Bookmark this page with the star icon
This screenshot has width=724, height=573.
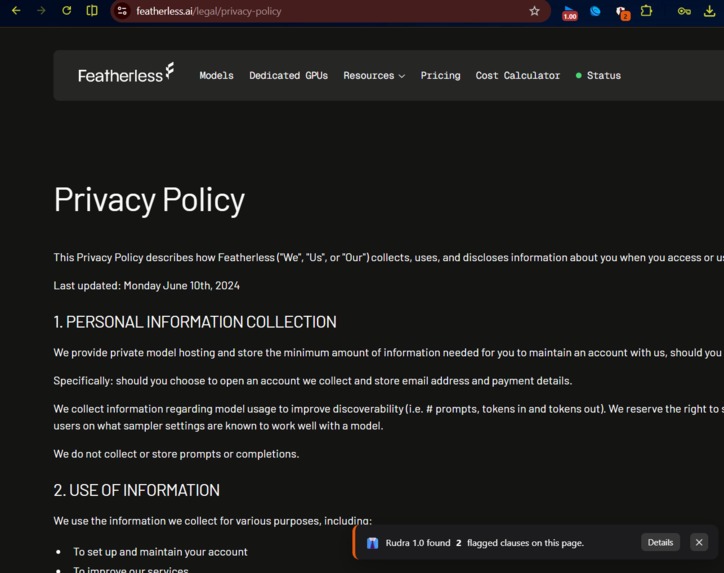click(x=534, y=11)
